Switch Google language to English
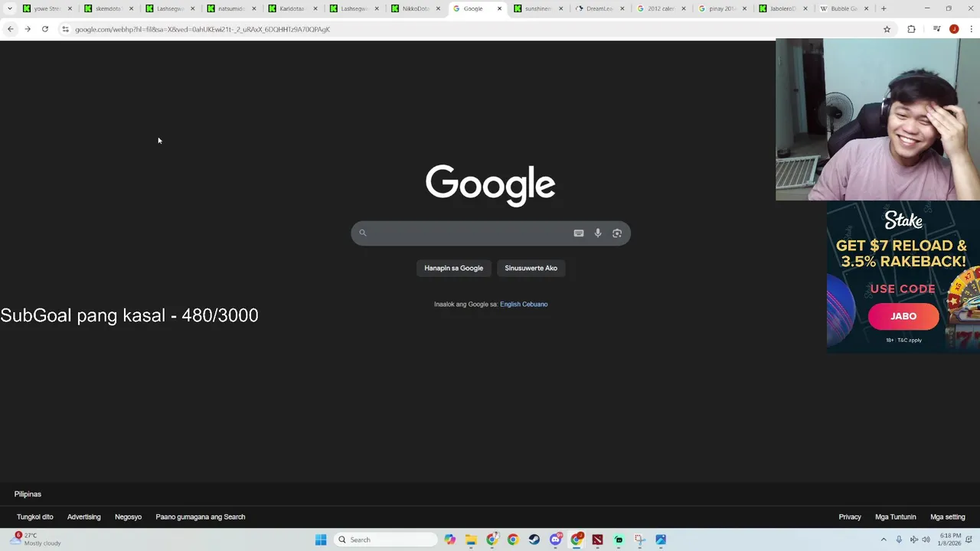 (510, 305)
